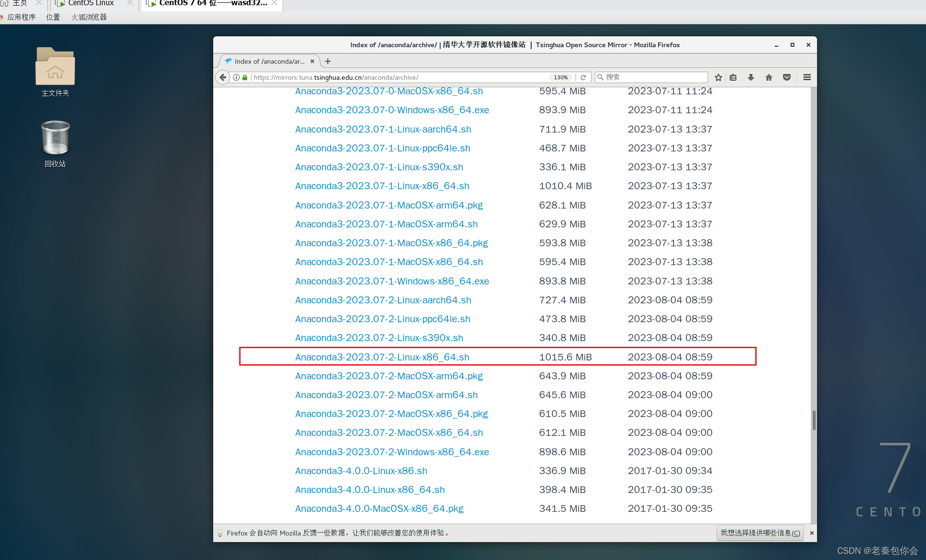Open link Anaconda3-2023.07-2-MacOSX-arm64.pkg
The image size is (926, 560).
(389, 376)
